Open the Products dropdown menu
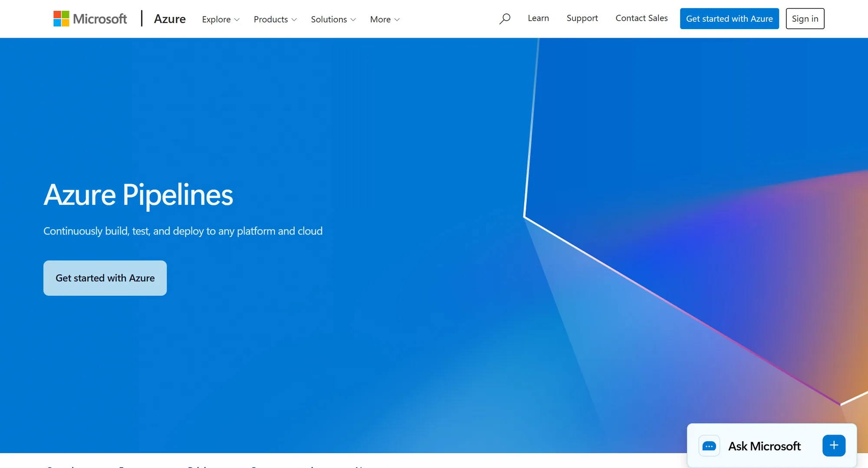868x468 pixels. click(x=275, y=20)
